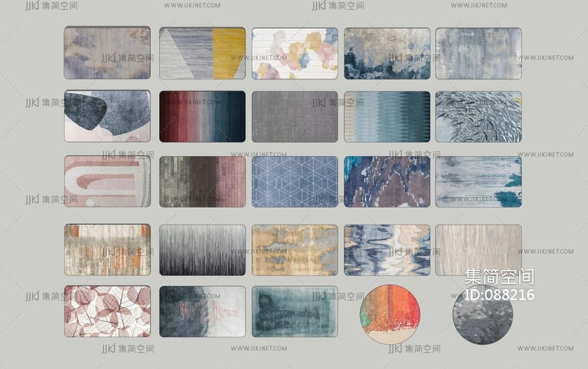Pick the gray rug with teal brushstrokes
This screenshot has height=369, width=588.
(478, 181)
